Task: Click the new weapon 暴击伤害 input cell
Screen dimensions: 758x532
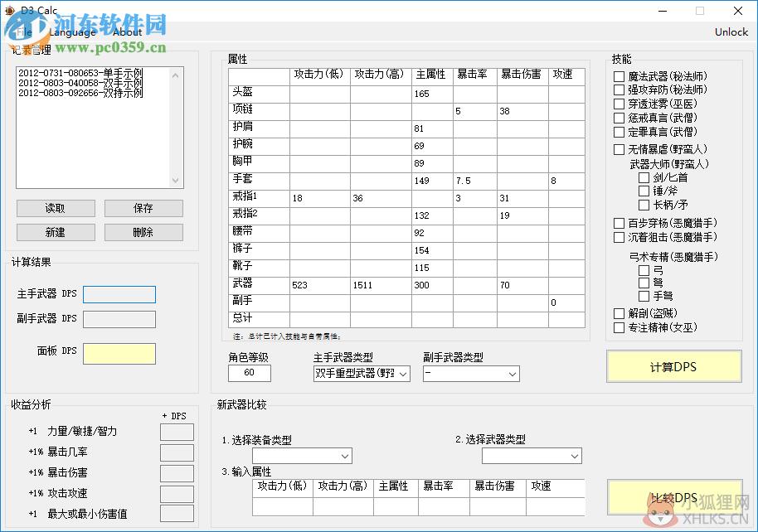Action: click(x=498, y=506)
